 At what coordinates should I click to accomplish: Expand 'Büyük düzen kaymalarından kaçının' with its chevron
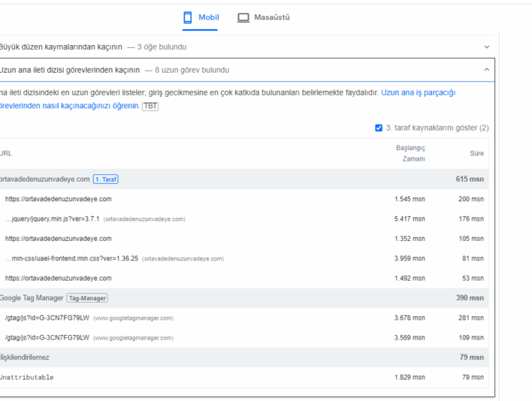pyautogui.click(x=486, y=47)
